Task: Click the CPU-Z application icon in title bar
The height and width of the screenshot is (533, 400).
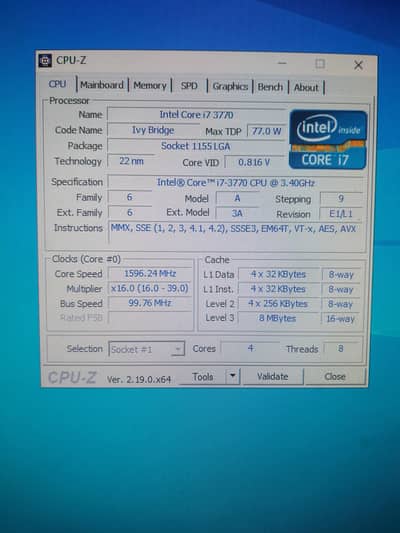Action: pyautogui.click(x=45, y=61)
